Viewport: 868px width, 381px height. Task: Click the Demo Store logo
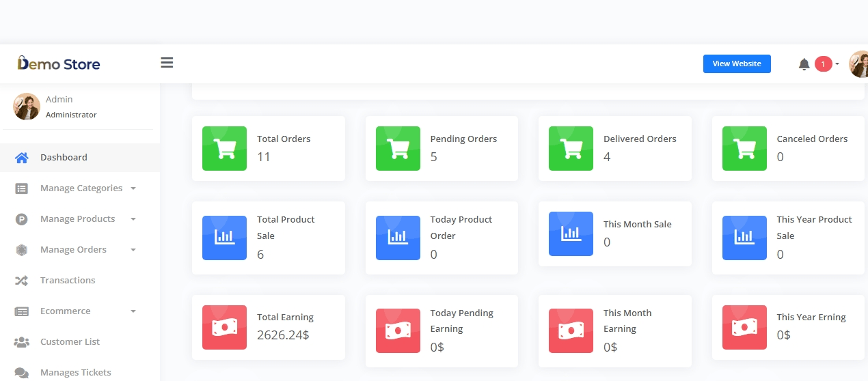(59, 64)
